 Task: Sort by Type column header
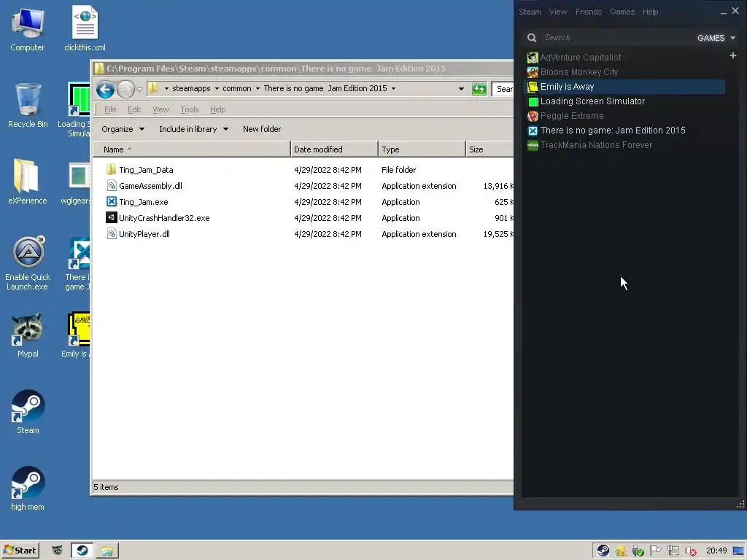click(x=422, y=149)
